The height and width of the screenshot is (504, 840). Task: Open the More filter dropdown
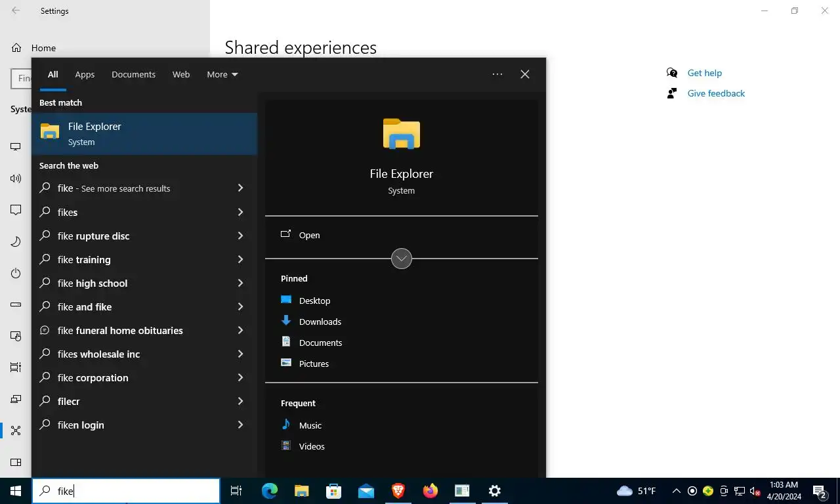point(222,74)
